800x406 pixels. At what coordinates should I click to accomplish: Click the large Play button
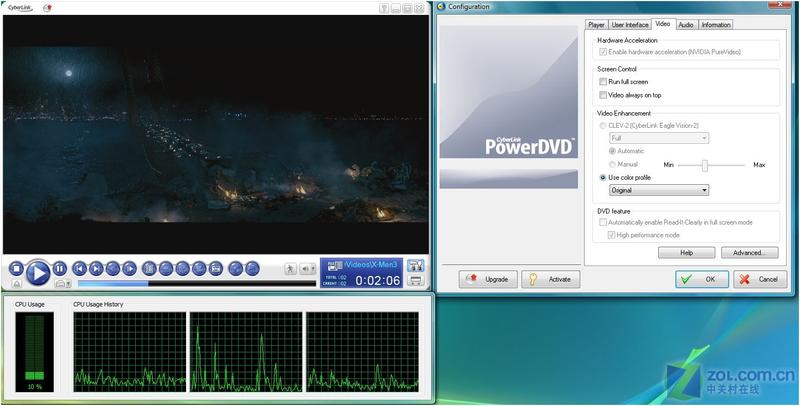(x=38, y=273)
